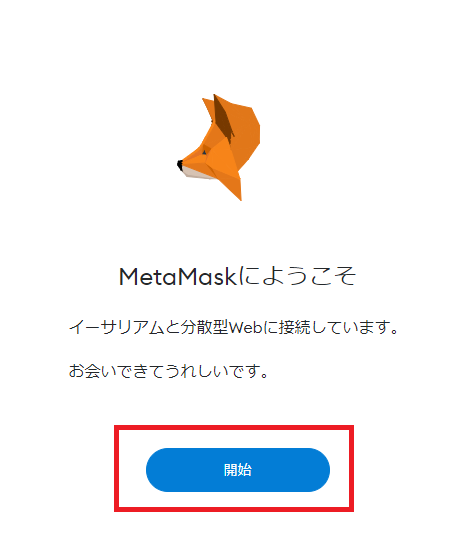Click the fox's small blue eye

205,152
